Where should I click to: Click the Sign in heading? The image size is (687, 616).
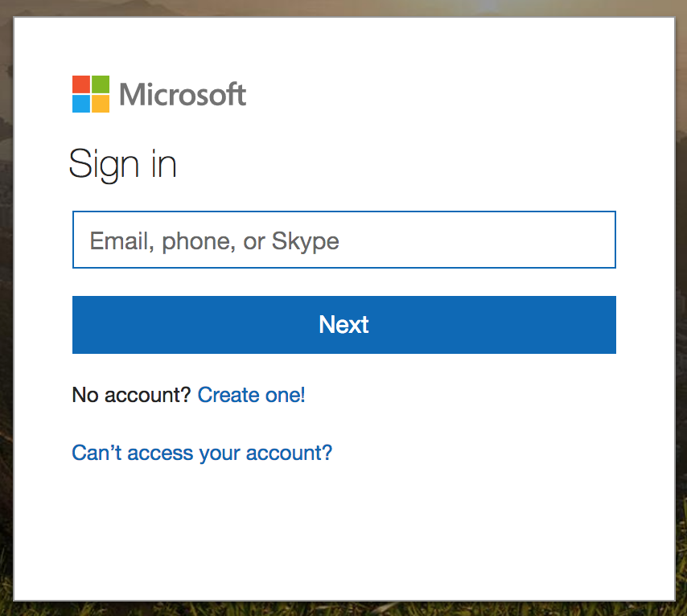point(122,164)
